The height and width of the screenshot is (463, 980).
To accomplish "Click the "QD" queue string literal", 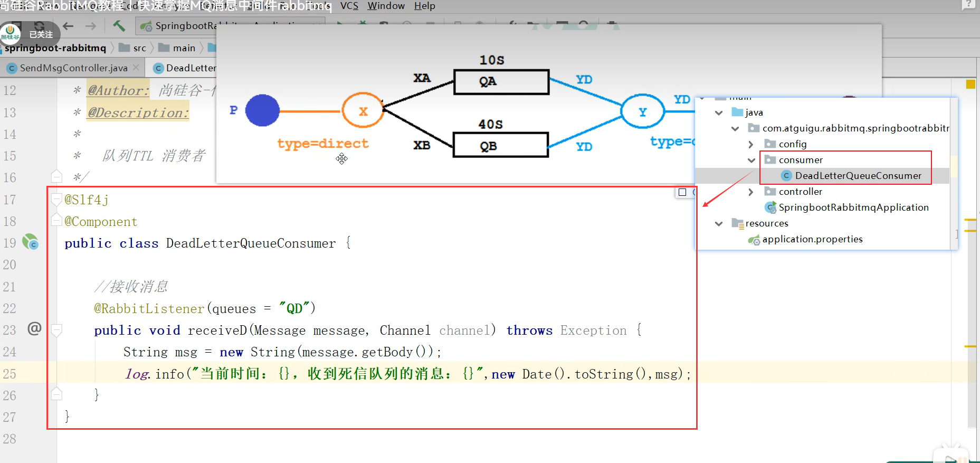I will 294,308.
